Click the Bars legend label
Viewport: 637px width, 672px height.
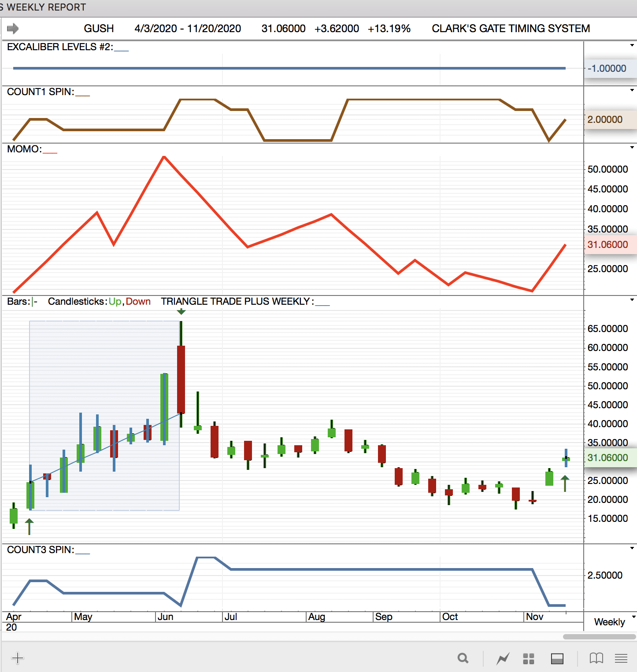[19, 301]
